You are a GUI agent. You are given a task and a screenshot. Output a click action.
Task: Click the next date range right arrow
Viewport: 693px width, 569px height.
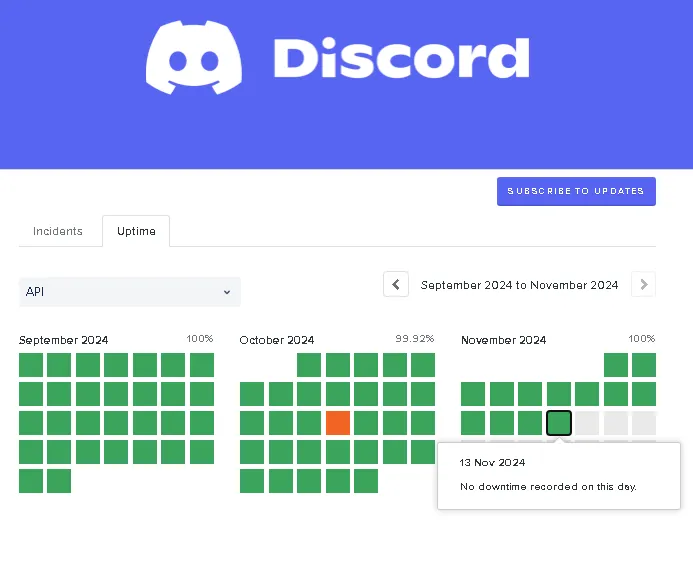point(644,284)
